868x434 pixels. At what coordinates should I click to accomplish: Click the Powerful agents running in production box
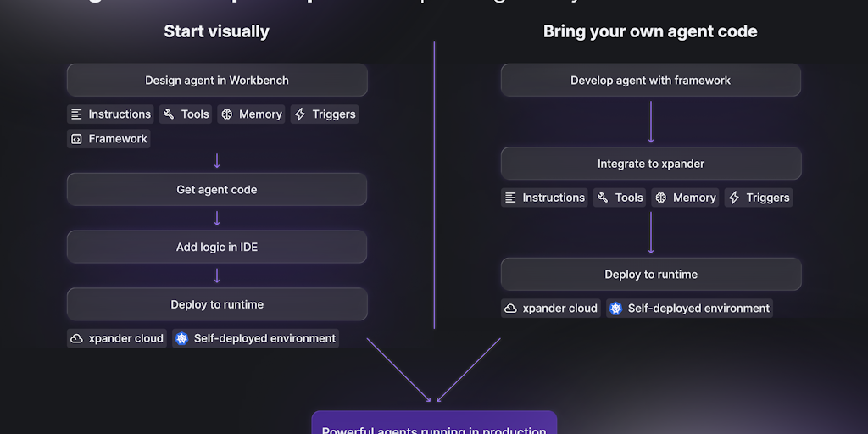(x=434, y=424)
